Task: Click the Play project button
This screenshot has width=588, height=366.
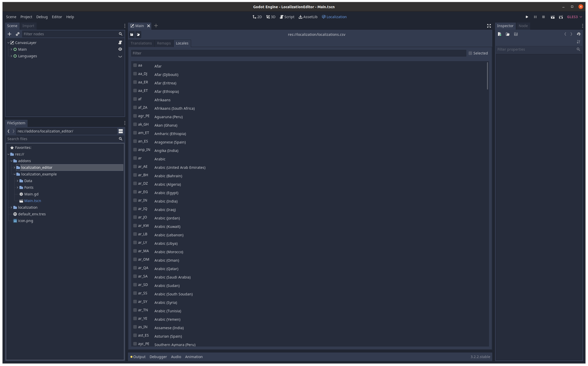Action: 527,17
